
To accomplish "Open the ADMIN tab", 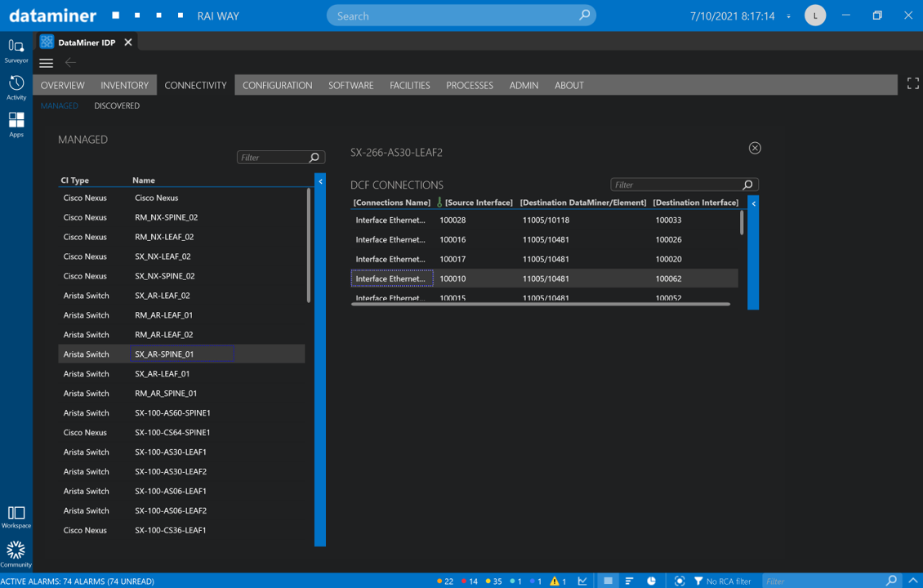I will 524,86.
